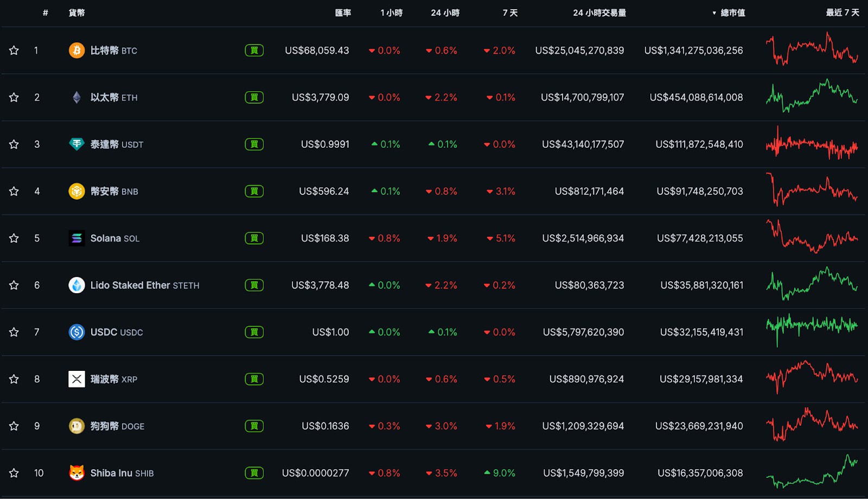Viewport: 868px width, 499px height.
Task: Open the USDC coin page link
Action: (x=117, y=332)
